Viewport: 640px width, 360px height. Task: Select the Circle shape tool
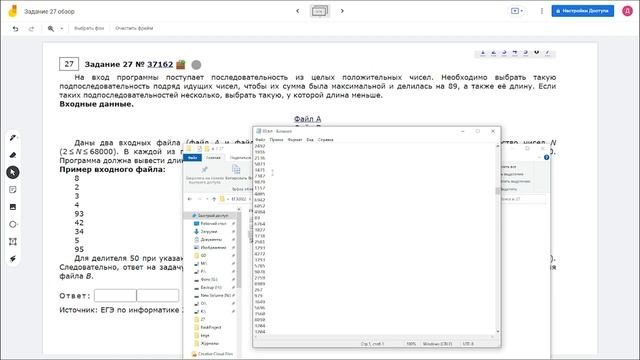tap(13, 224)
